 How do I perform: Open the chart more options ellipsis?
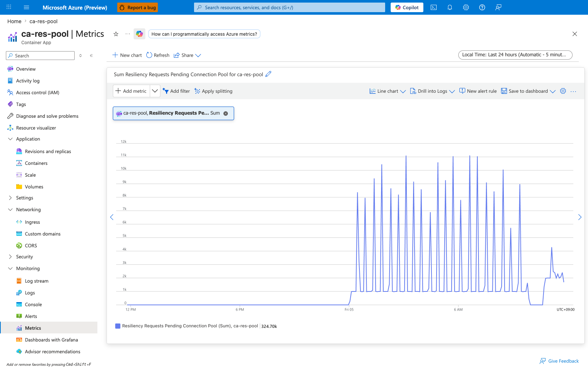[x=573, y=91]
